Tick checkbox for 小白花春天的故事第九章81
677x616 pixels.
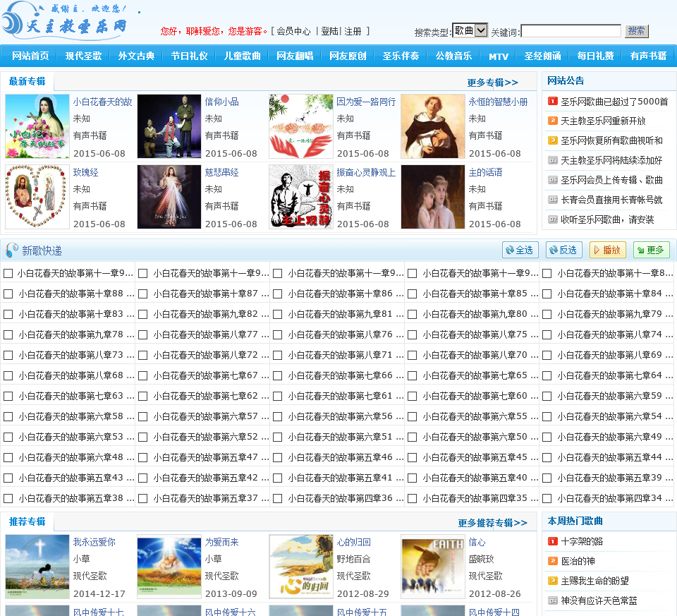click(x=278, y=315)
